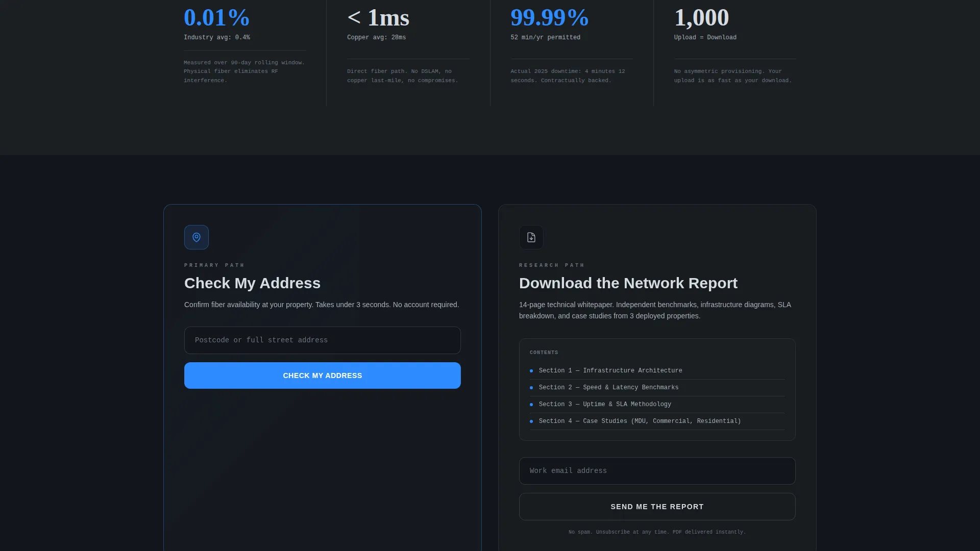This screenshot has height=551, width=980.
Task: Click the Check My Address button
Action: 323,375
